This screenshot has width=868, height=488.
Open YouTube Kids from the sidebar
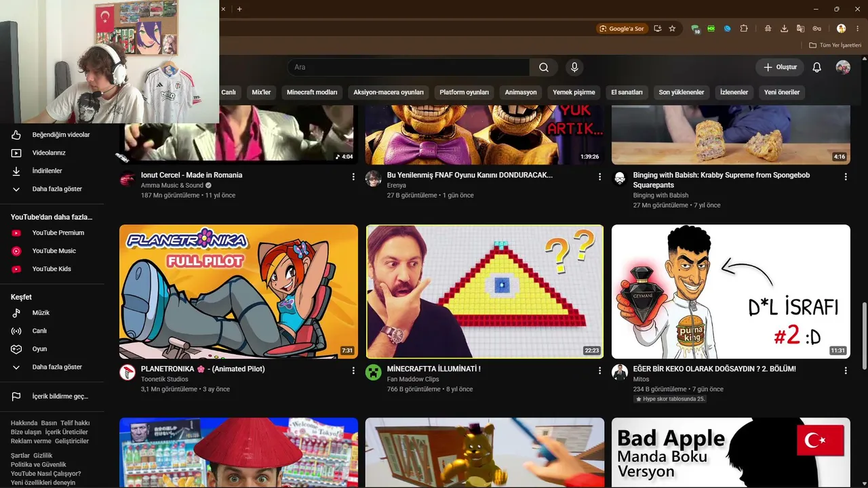52,269
